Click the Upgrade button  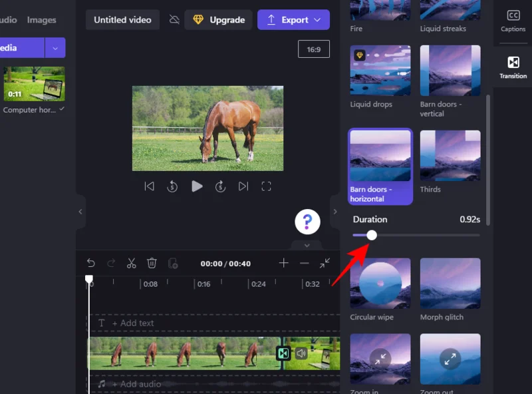218,19
